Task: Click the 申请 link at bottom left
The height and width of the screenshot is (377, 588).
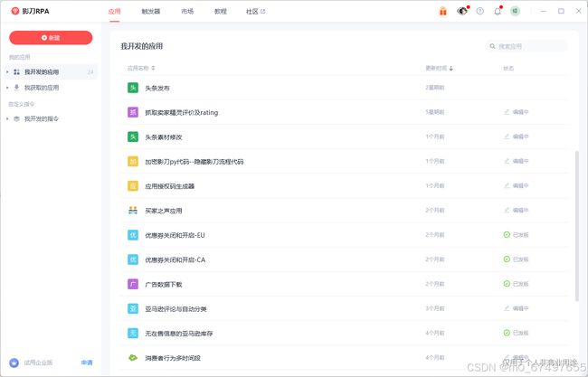Action: click(x=87, y=363)
